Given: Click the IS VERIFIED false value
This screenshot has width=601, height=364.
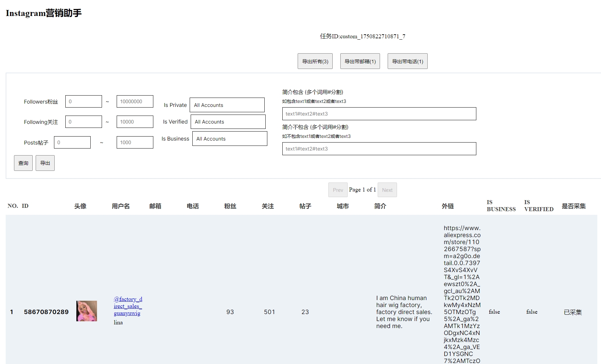Looking at the screenshot, I should click(x=532, y=312).
